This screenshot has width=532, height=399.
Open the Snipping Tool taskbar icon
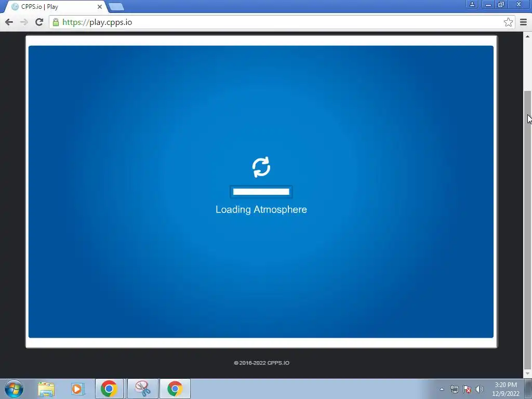coord(143,389)
